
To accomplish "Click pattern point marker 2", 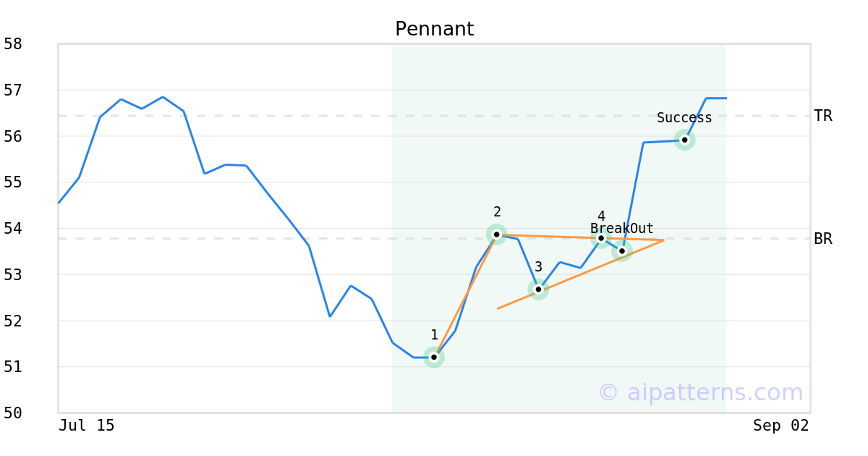I will [x=496, y=235].
